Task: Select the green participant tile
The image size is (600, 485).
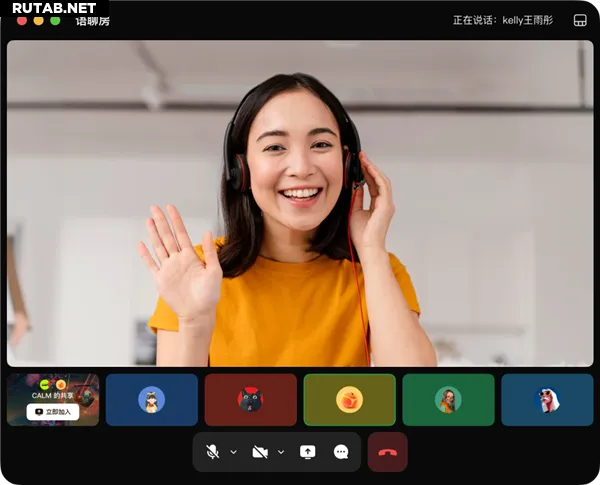Action: pyautogui.click(x=448, y=400)
